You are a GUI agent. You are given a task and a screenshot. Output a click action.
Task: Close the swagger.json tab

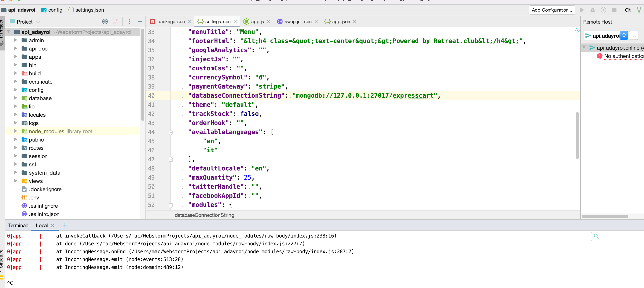316,22
